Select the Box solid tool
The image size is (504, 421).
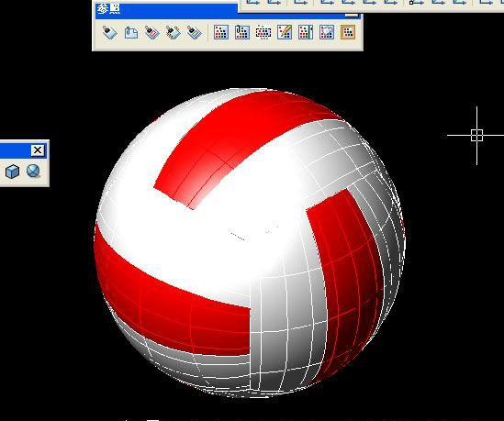click(x=12, y=172)
